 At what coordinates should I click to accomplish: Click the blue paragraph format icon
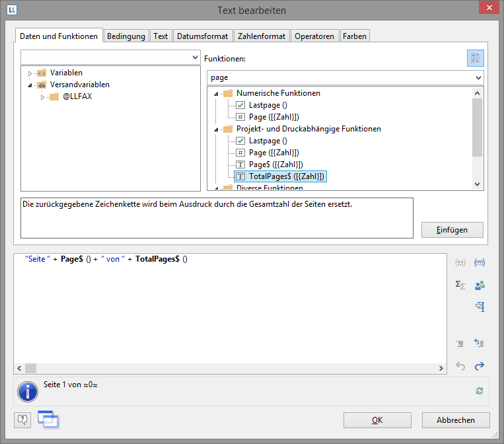[x=480, y=307]
